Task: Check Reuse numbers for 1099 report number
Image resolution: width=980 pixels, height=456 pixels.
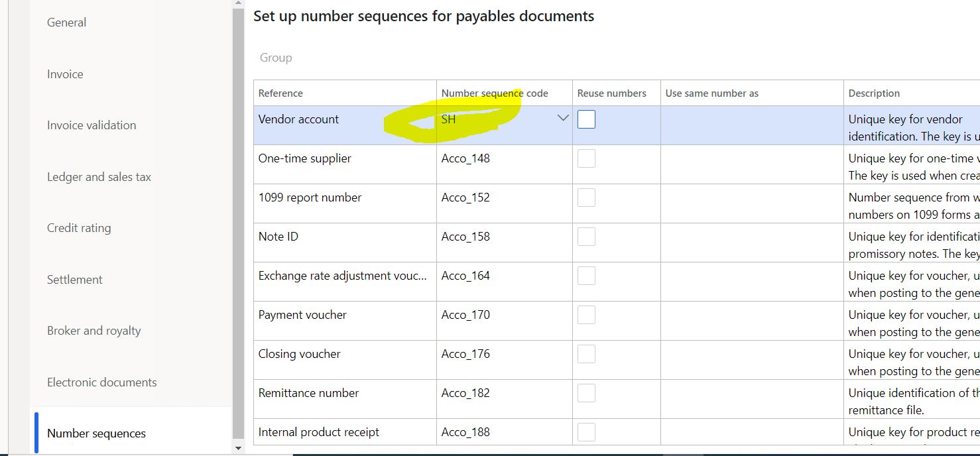Action: click(586, 198)
